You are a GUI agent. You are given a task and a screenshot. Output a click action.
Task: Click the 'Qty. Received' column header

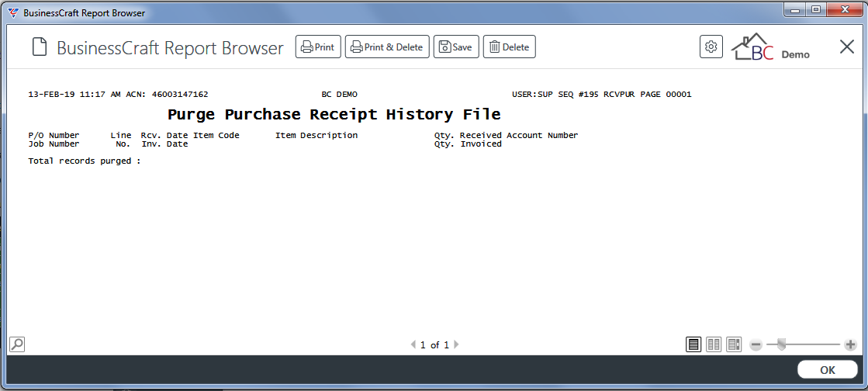coord(469,135)
